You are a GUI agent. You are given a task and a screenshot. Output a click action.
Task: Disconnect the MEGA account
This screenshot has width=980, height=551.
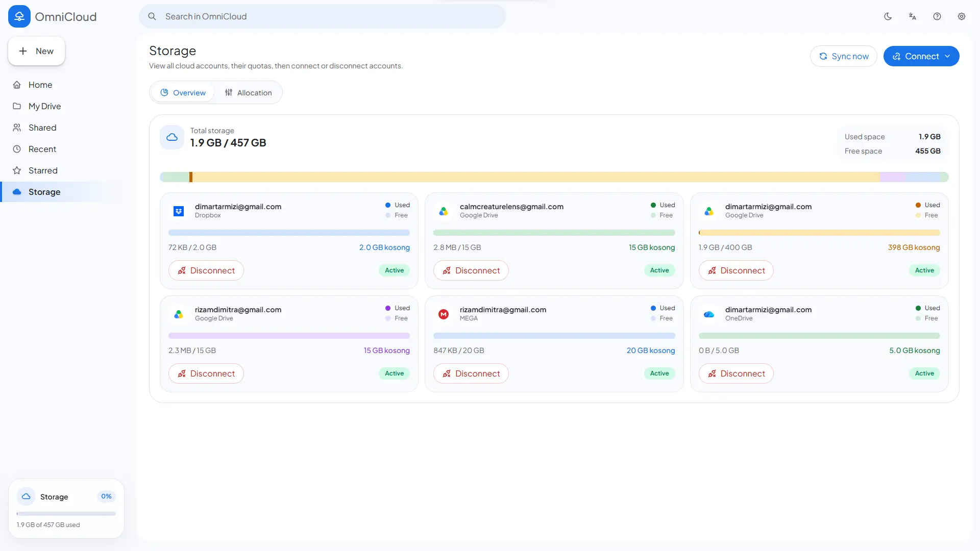coord(471,373)
